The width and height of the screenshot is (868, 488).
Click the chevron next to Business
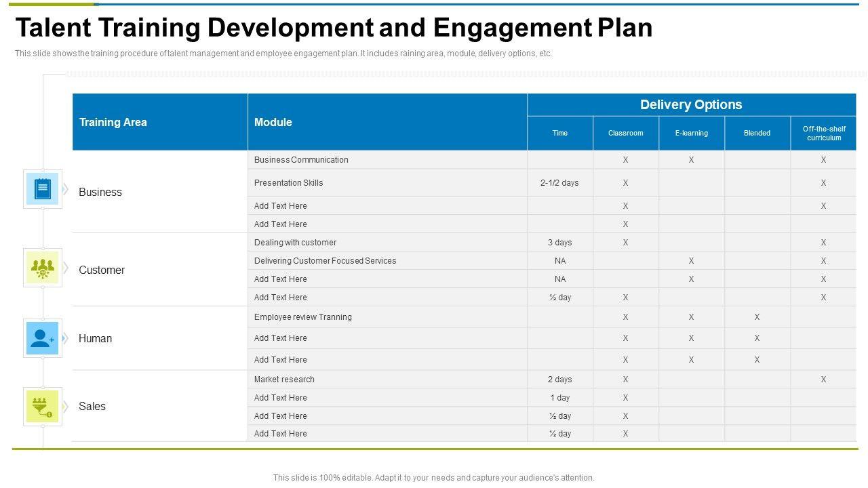pyautogui.click(x=66, y=189)
